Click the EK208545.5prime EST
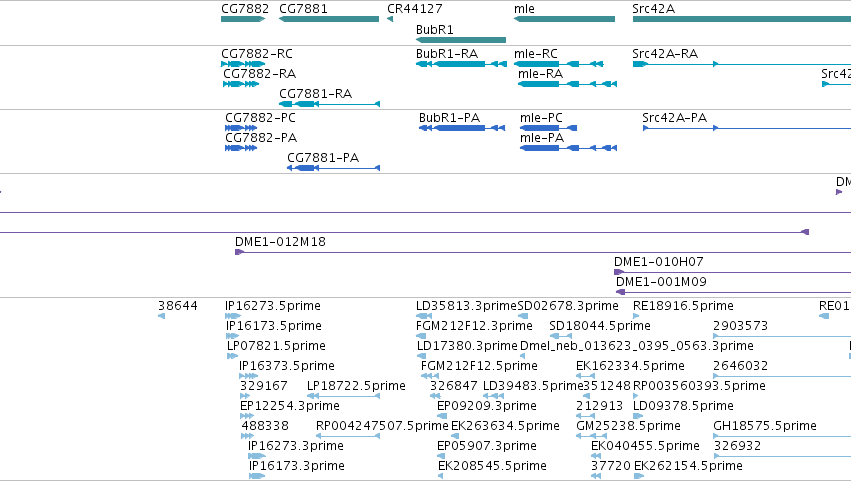 click(x=441, y=476)
